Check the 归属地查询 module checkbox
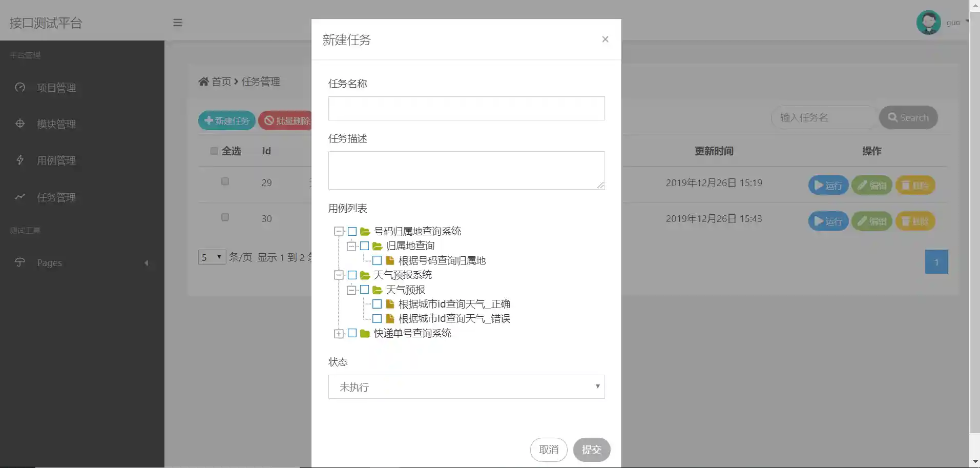Viewport: 980px width, 468px height. coord(364,246)
